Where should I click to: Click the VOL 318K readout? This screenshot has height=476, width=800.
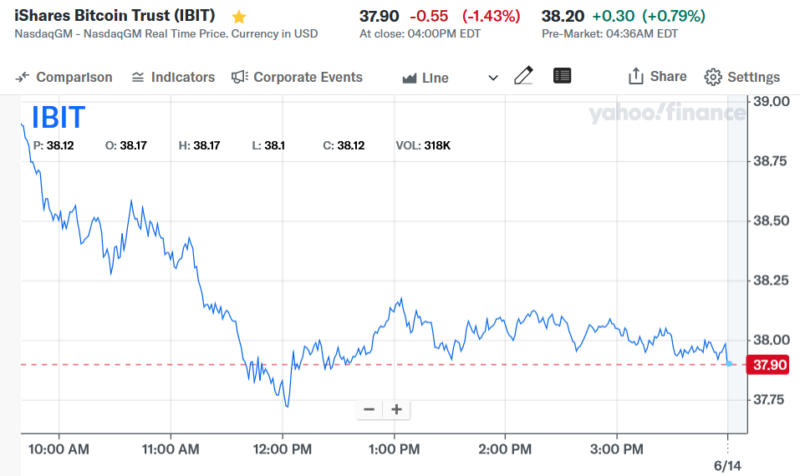(x=423, y=145)
